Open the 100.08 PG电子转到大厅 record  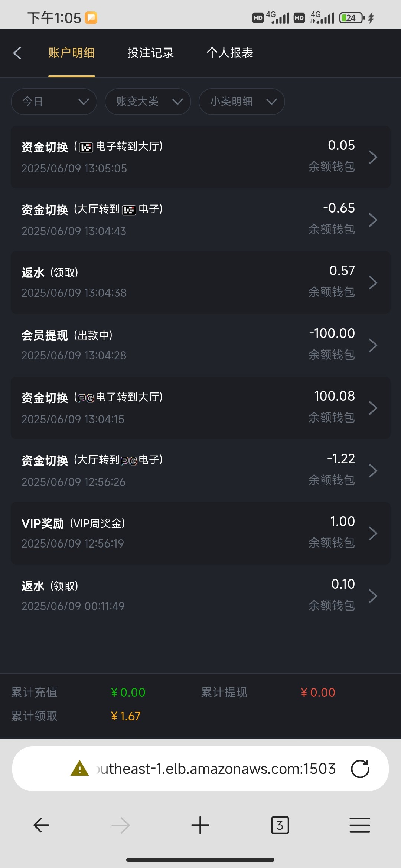pos(200,408)
